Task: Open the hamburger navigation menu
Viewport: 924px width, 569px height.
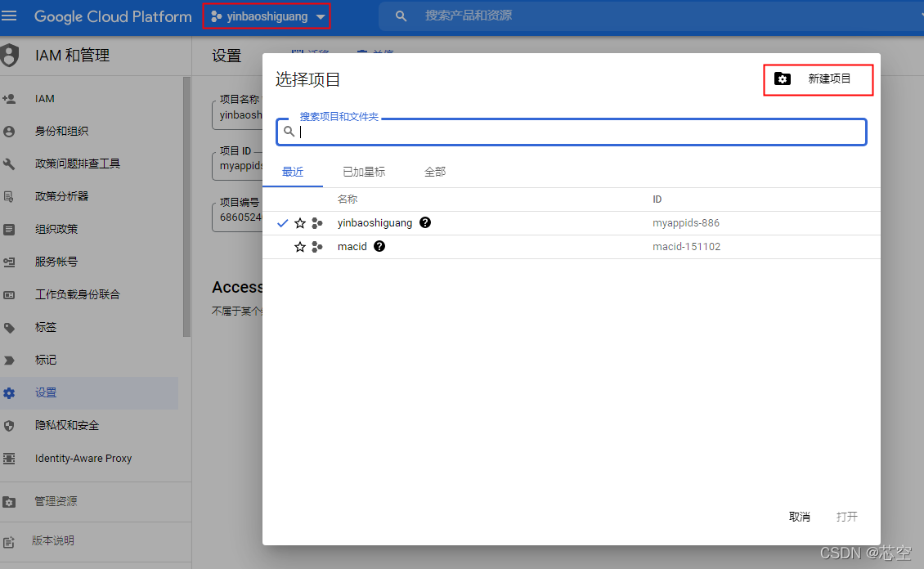Action: tap(10, 16)
